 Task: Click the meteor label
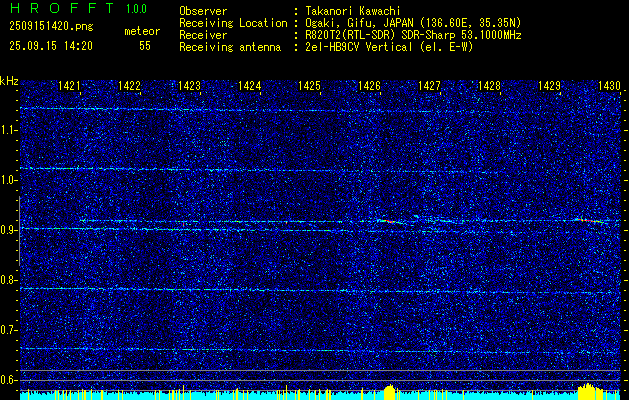point(142,31)
